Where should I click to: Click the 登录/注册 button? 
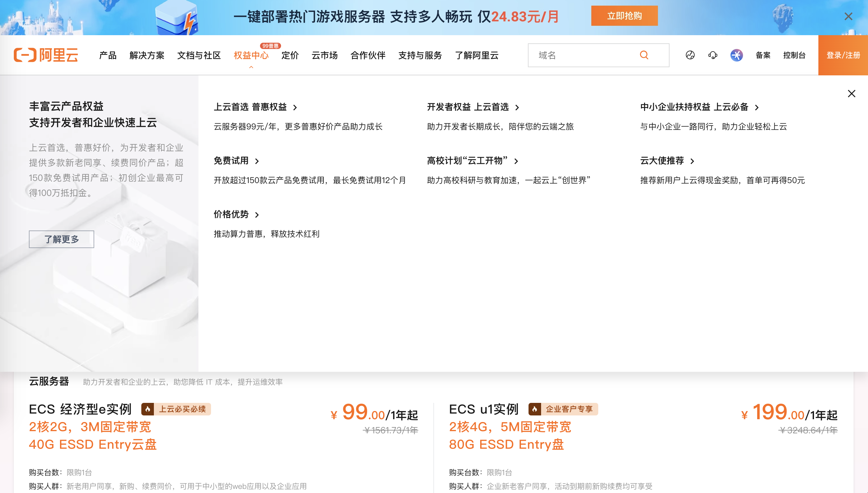click(843, 55)
